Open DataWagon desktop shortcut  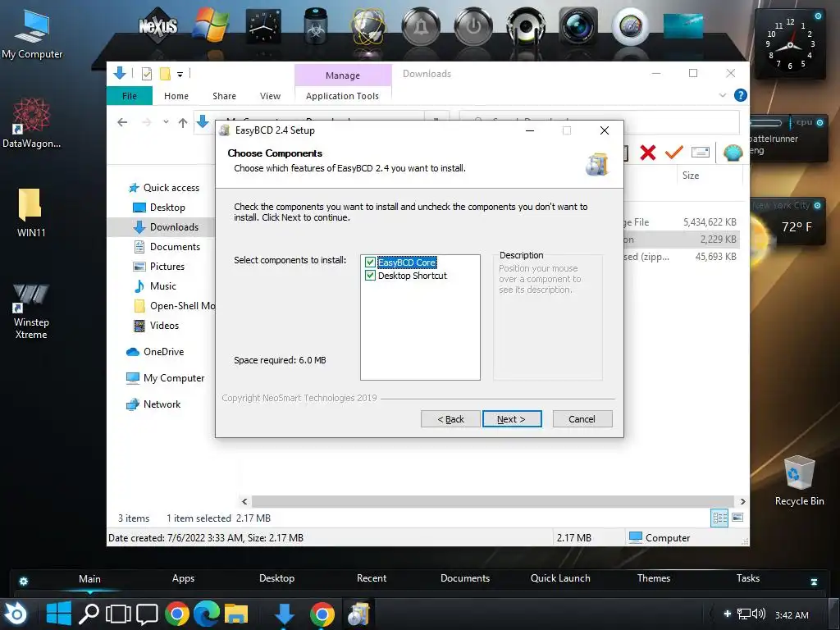[32, 123]
